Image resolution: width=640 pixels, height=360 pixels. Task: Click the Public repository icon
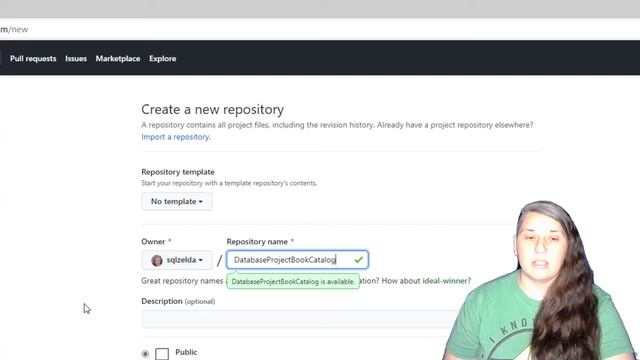[x=162, y=353]
